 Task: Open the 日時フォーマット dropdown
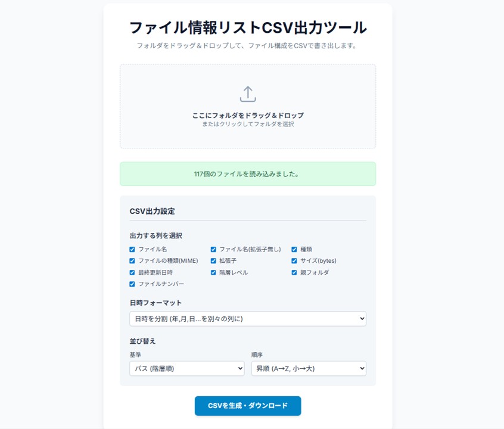pyautogui.click(x=247, y=319)
